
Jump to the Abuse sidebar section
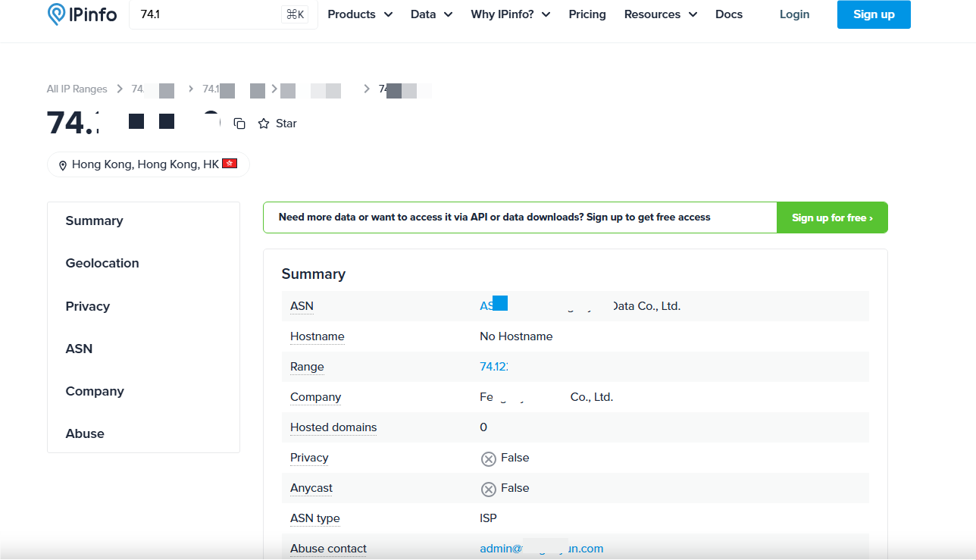85,433
